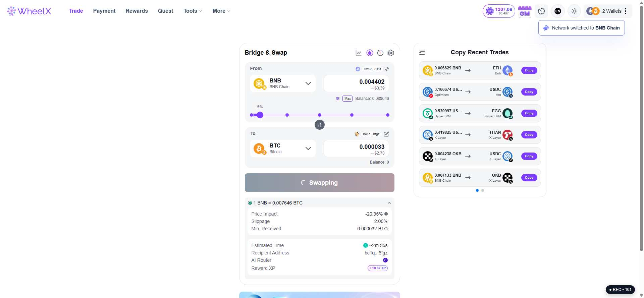Switch language via EN icon
644x298 pixels.
click(558, 11)
